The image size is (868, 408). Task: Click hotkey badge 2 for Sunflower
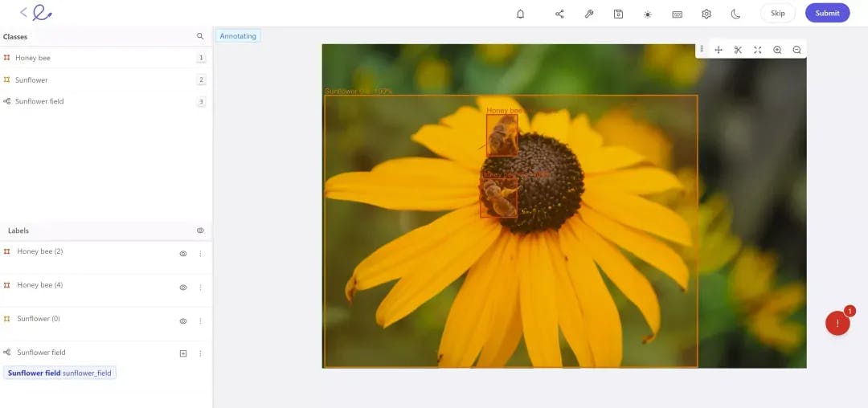click(201, 80)
